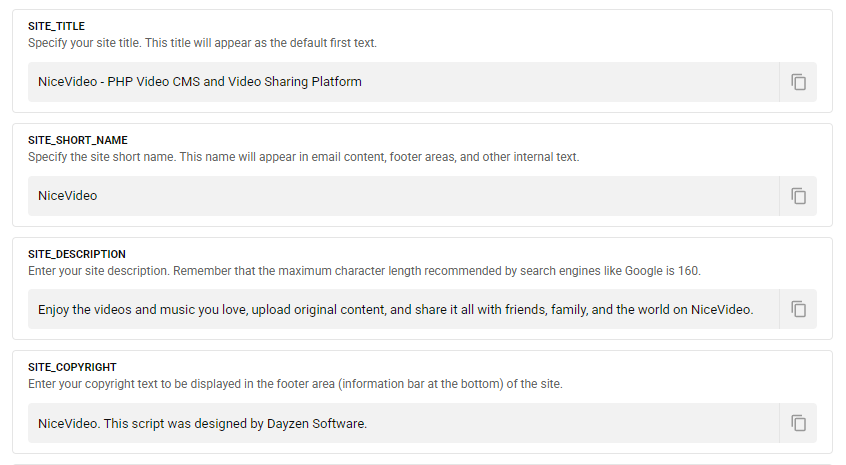Focus the short name field containing NiceVideo

[x=400, y=196]
